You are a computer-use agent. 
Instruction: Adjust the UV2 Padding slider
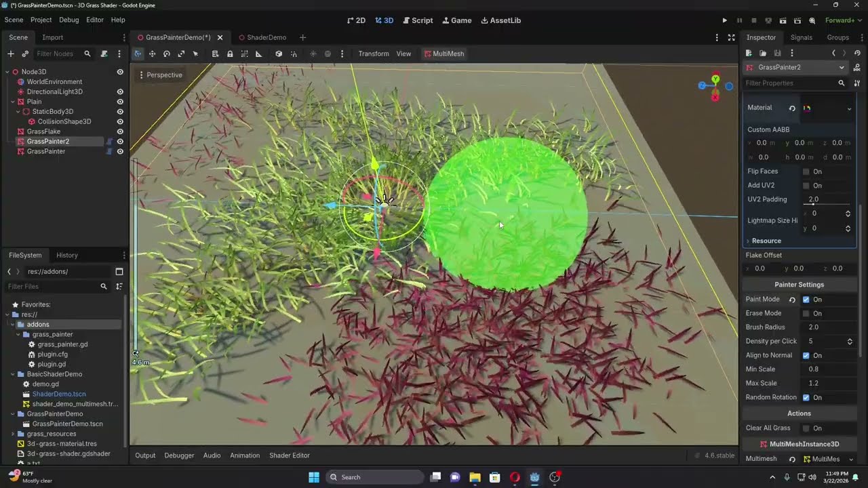827,204
